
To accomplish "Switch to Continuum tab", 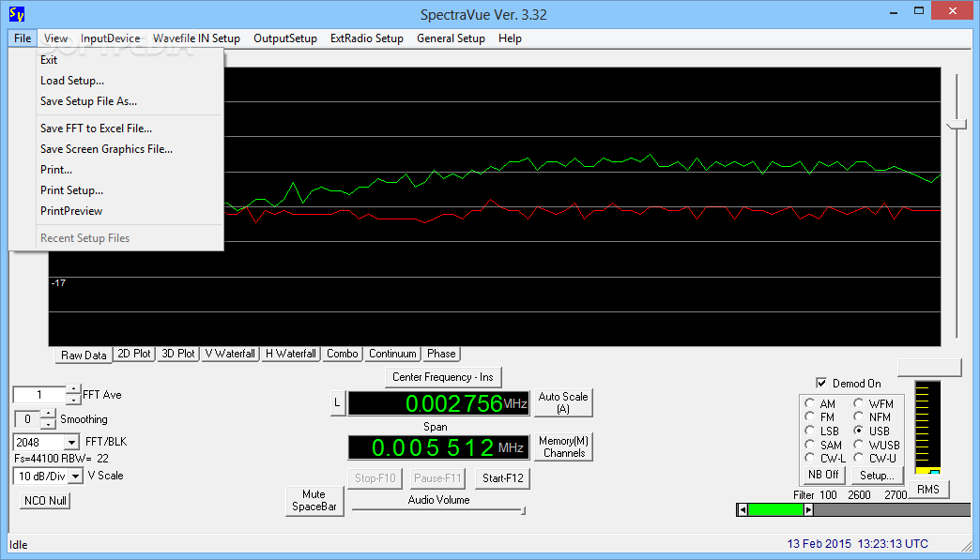I will [392, 354].
